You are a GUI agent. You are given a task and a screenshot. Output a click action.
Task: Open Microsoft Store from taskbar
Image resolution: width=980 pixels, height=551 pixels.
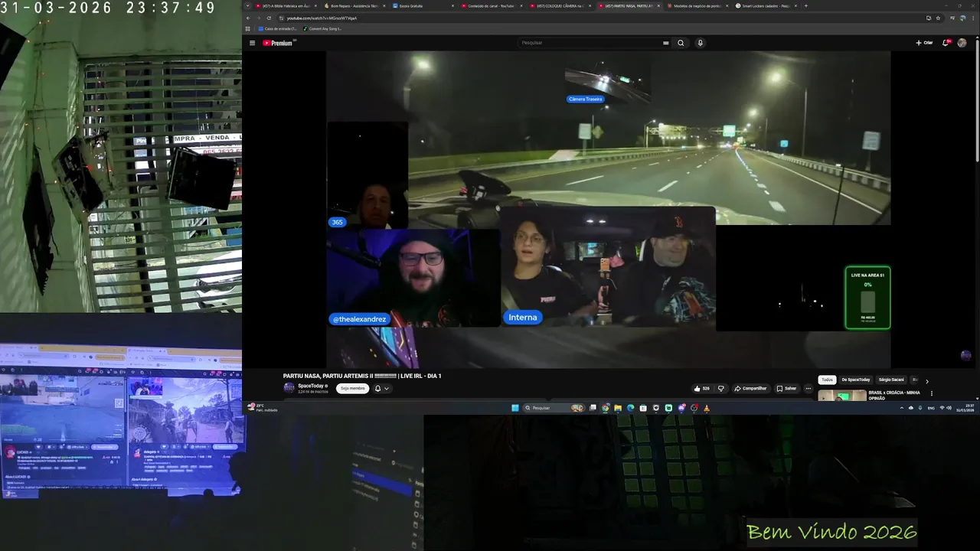pos(643,408)
